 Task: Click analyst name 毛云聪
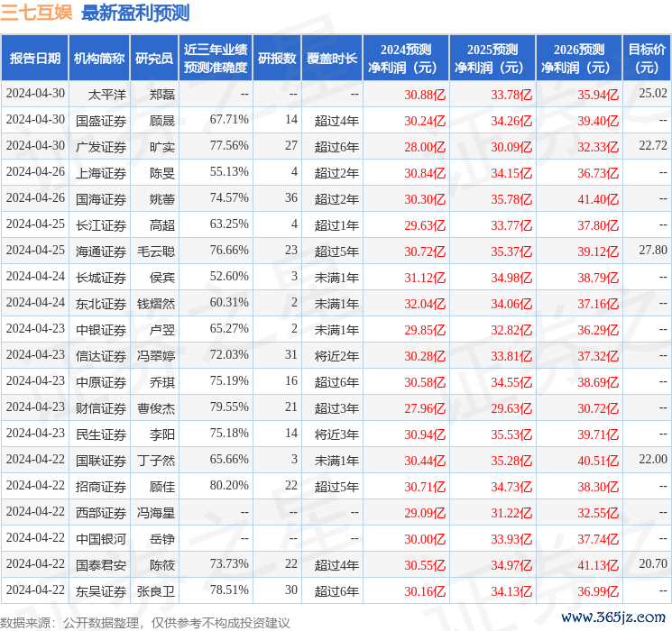coord(156,251)
